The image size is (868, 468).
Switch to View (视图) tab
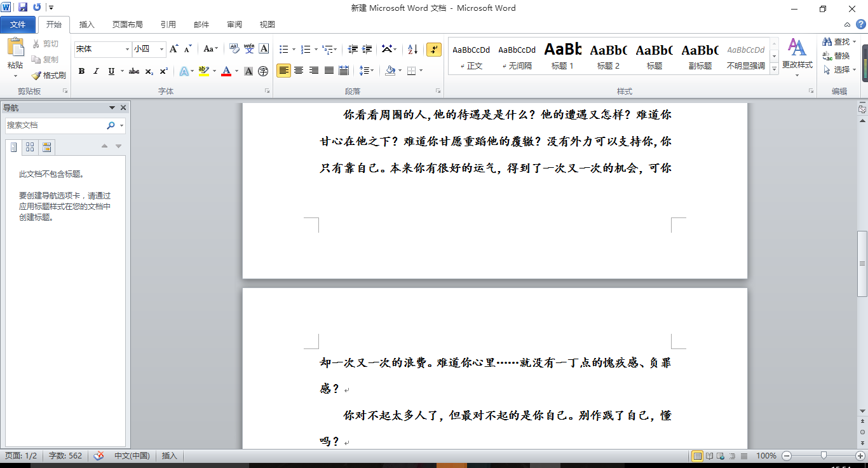pos(268,25)
